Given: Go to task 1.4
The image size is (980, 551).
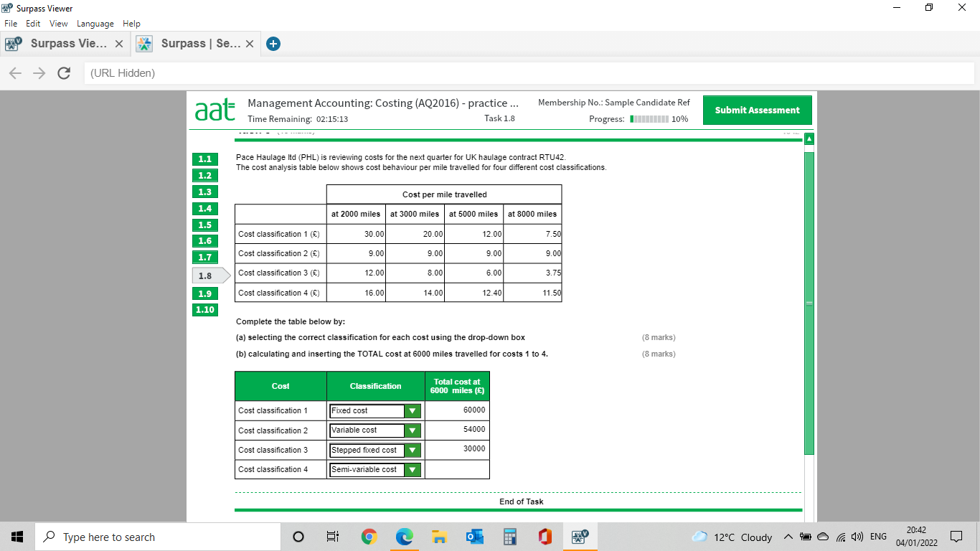Looking at the screenshot, I should pyautogui.click(x=205, y=209).
